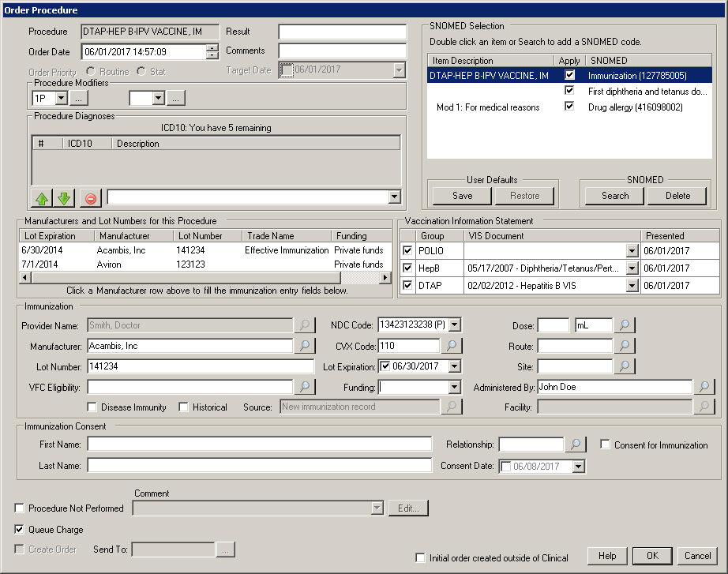Viewport: 728px width, 574px height.
Task: Open the Funding dropdown list
Action: pyautogui.click(x=454, y=387)
